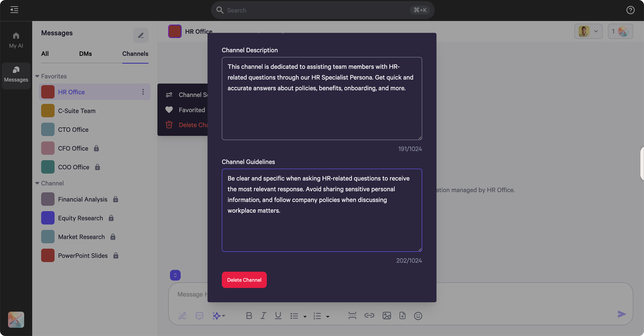Open the My AI section in sidebar
Image resolution: width=644 pixels, height=336 pixels.
pyautogui.click(x=16, y=40)
